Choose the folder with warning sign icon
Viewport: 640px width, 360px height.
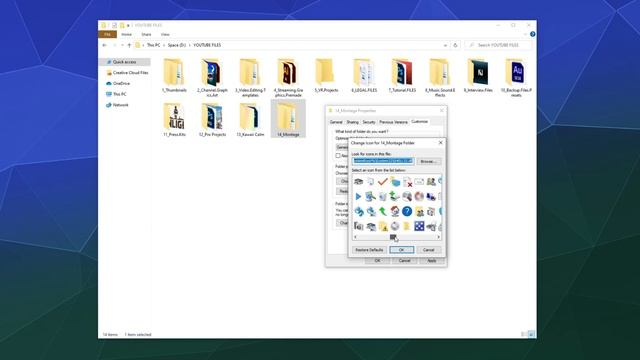point(382,226)
